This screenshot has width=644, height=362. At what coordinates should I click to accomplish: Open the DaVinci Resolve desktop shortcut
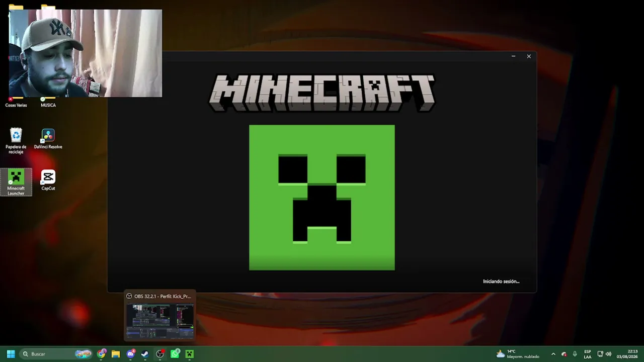[x=48, y=139]
